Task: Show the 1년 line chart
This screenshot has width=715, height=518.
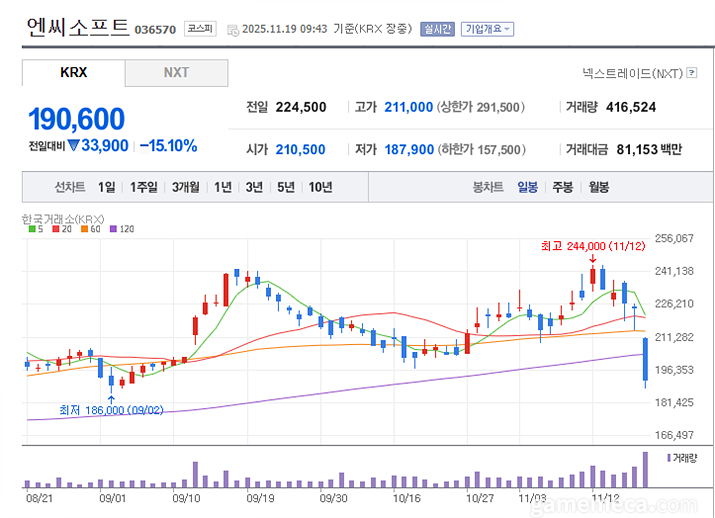Action: (222, 187)
